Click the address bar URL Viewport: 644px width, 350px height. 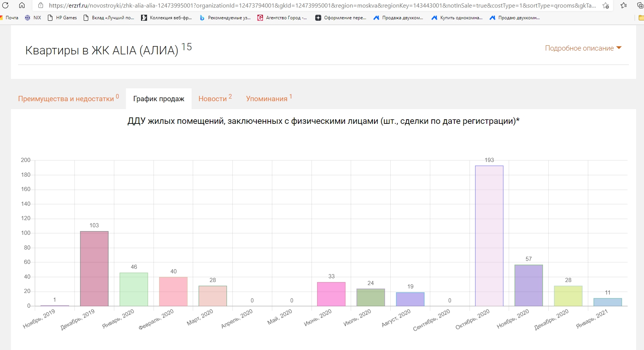click(x=320, y=5)
